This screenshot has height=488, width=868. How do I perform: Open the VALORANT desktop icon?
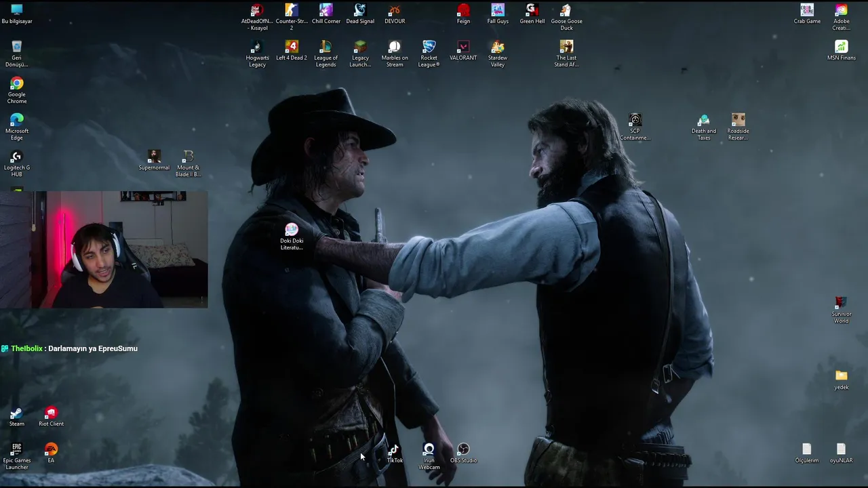click(463, 50)
